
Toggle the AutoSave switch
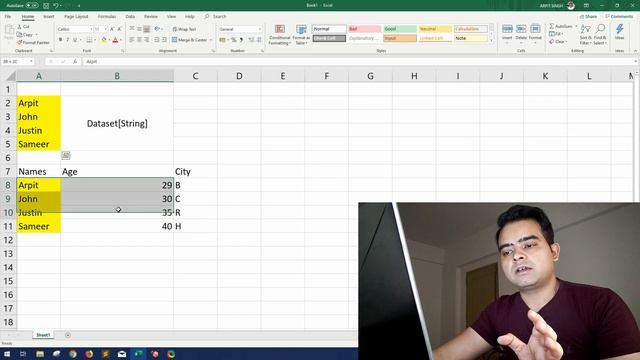tap(32, 5)
